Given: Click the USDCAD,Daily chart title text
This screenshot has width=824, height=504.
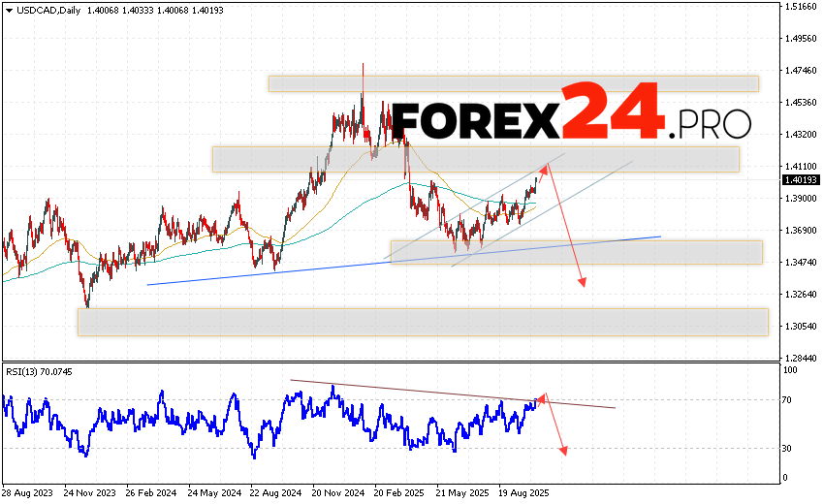Looking at the screenshot, I should pyautogui.click(x=40, y=9).
